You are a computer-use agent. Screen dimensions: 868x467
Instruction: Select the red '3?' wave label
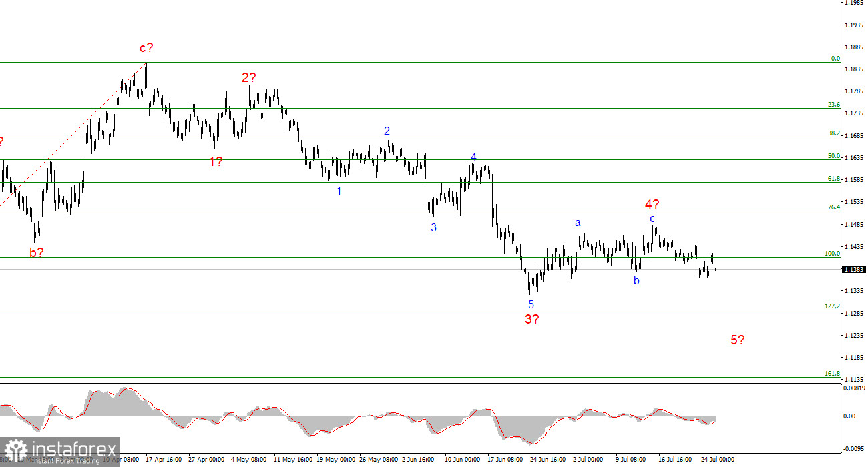point(531,319)
